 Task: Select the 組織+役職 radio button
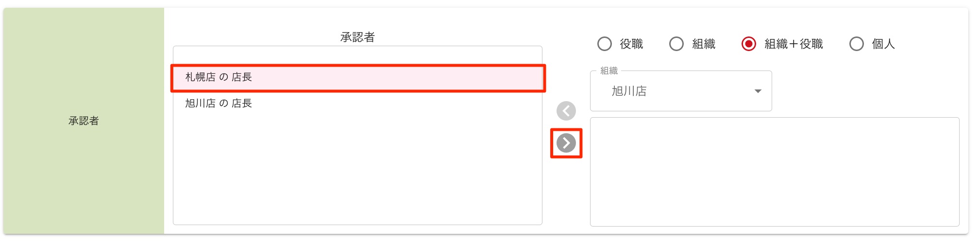point(748,44)
